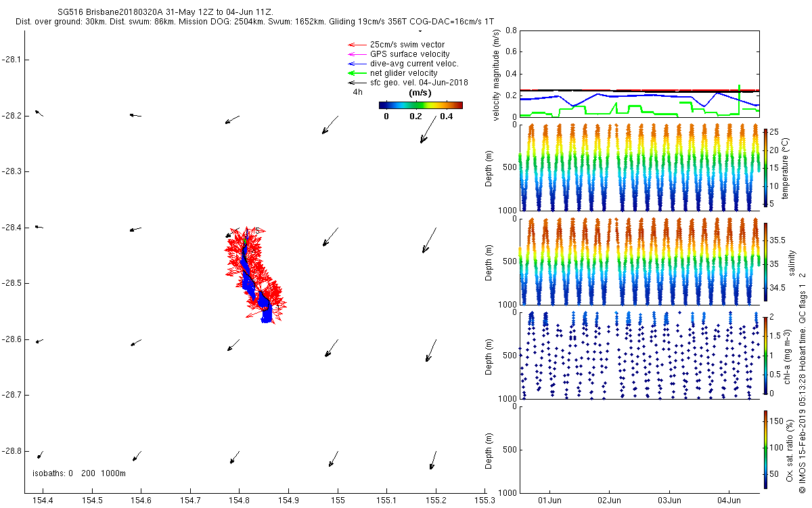
Task: Click the temperature (°C) colorbar
Action: (x=765, y=167)
